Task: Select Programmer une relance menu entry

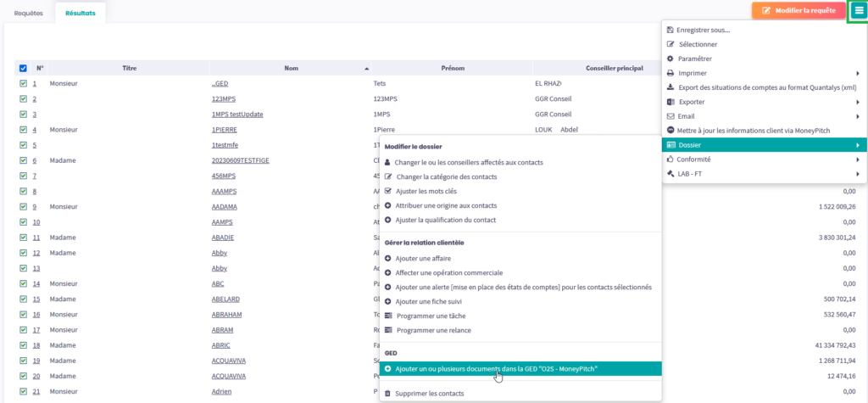Action: [x=433, y=330]
